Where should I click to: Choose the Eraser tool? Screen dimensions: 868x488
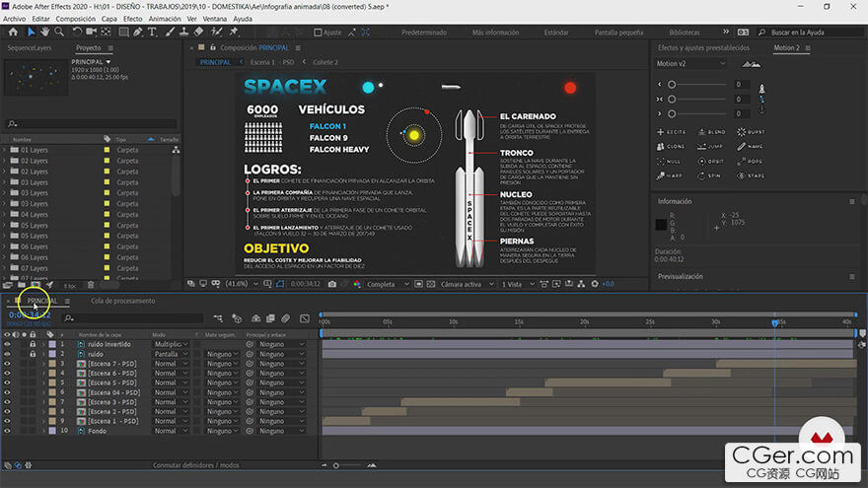click(200, 33)
